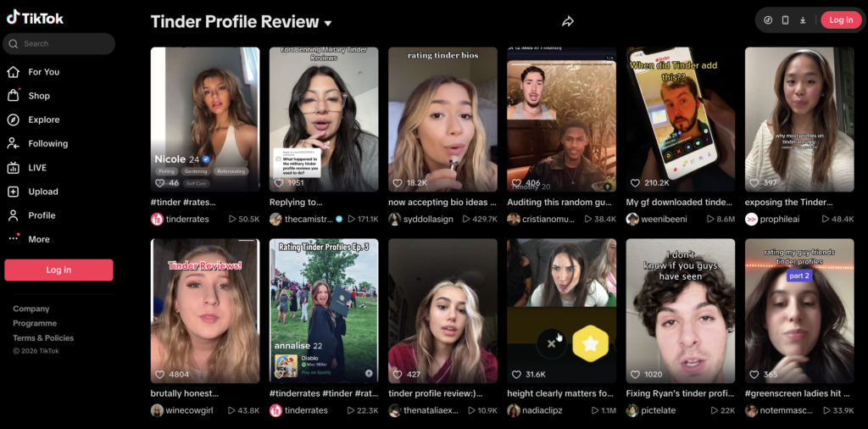Click 'brutally honest...' caption
The width and height of the screenshot is (868, 429).
pos(184,394)
